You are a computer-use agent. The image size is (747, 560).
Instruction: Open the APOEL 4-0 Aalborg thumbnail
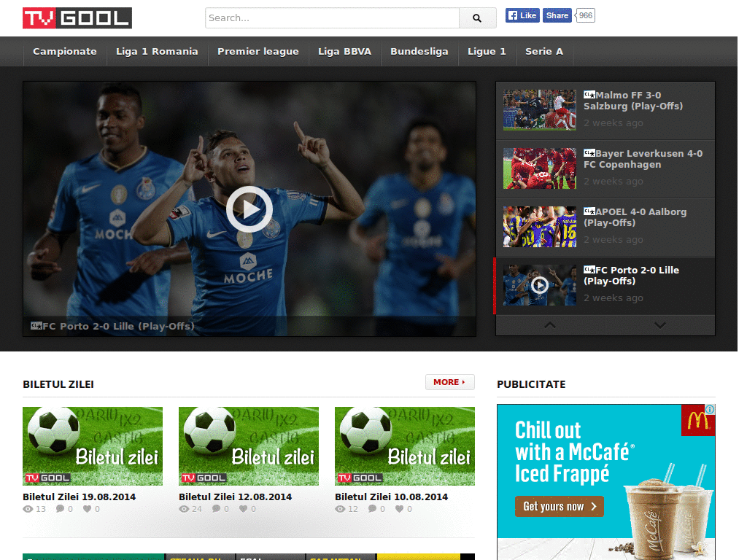[539, 227]
